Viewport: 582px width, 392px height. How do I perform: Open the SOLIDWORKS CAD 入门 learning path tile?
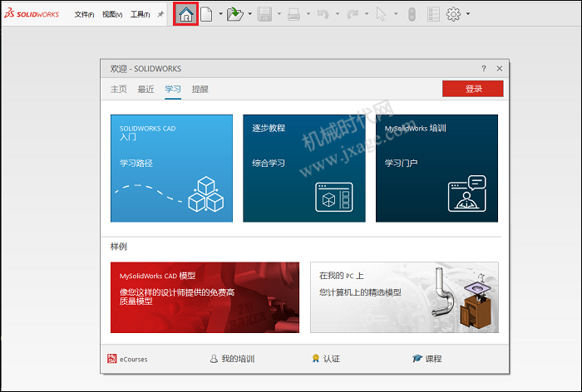pos(171,169)
